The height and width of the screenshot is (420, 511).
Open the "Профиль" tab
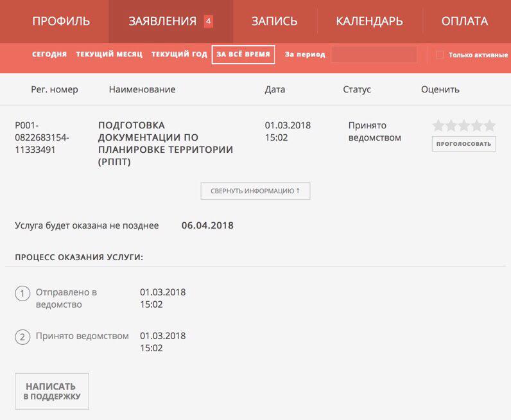(61, 21)
